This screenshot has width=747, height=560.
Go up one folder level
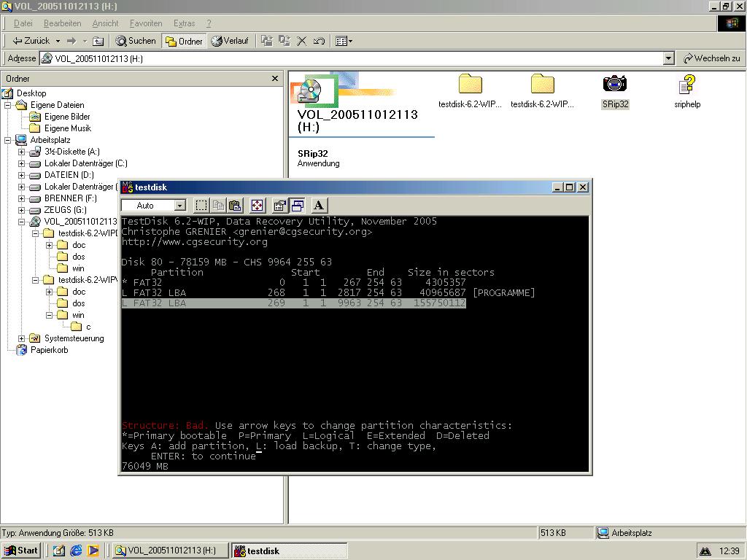(98, 41)
